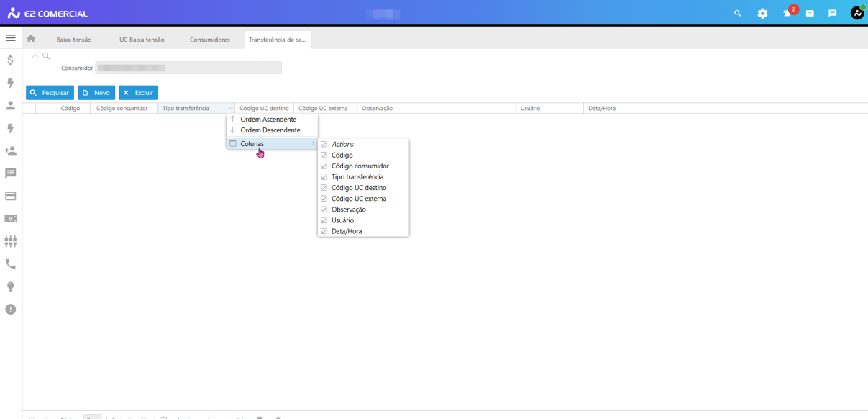Hide the Data/Hora column
This screenshot has height=419, width=868.
324,231
